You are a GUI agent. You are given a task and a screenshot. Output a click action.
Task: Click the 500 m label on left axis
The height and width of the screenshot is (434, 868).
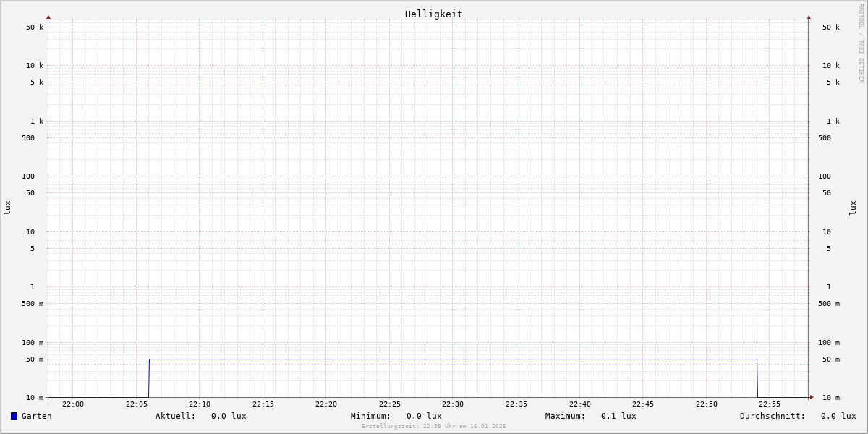[33, 304]
